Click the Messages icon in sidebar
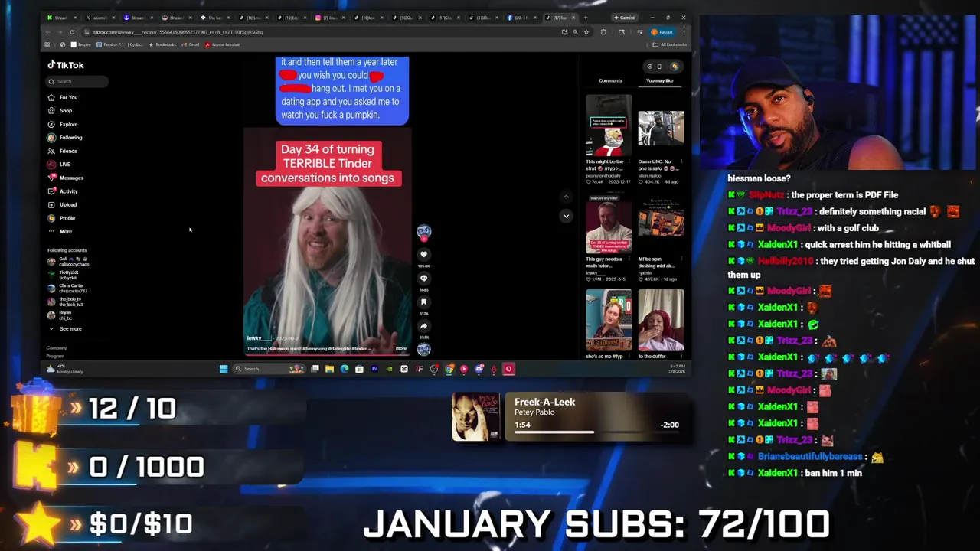This screenshot has height=551, width=980. (x=51, y=178)
